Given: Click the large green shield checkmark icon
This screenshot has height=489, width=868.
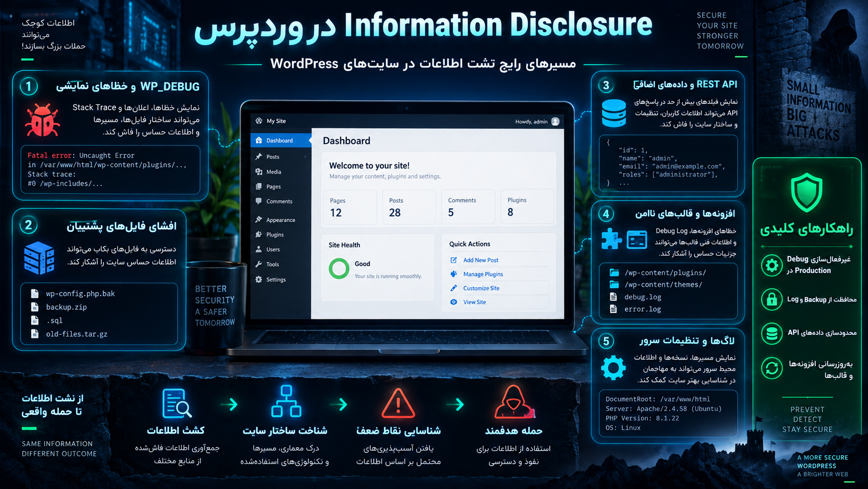Looking at the screenshot, I should pyautogui.click(x=807, y=192).
